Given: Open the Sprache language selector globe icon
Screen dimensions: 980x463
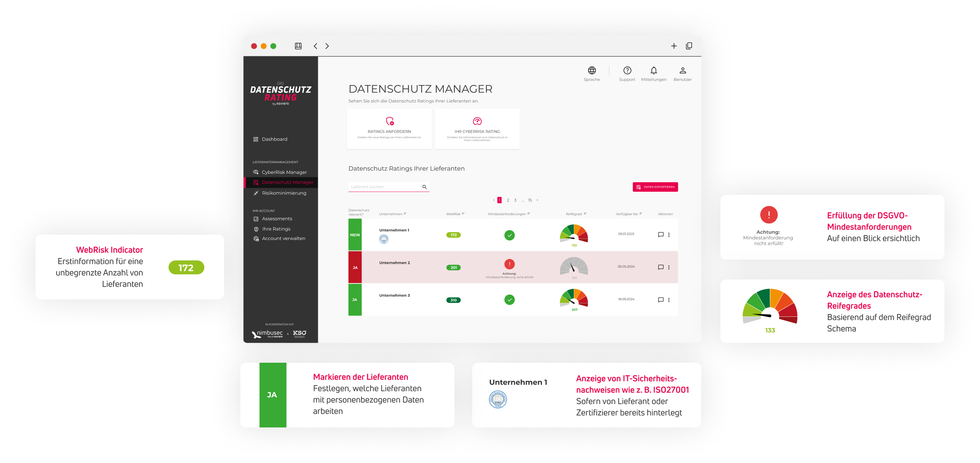Looking at the screenshot, I should 592,70.
